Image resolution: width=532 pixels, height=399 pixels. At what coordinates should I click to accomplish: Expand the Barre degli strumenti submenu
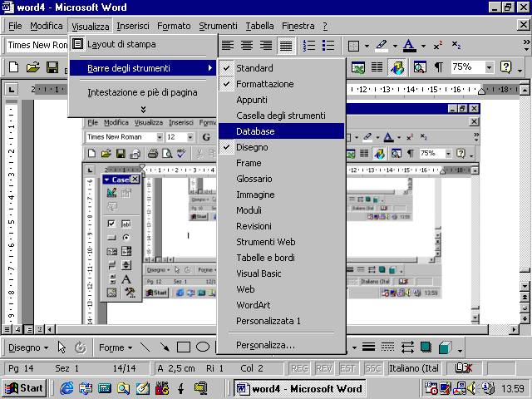tap(143, 68)
